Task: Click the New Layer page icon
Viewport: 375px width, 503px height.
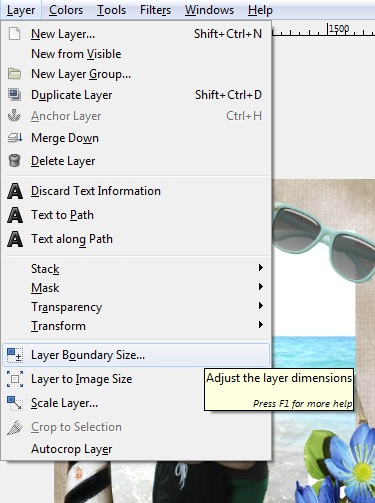Action: click(14, 34)
